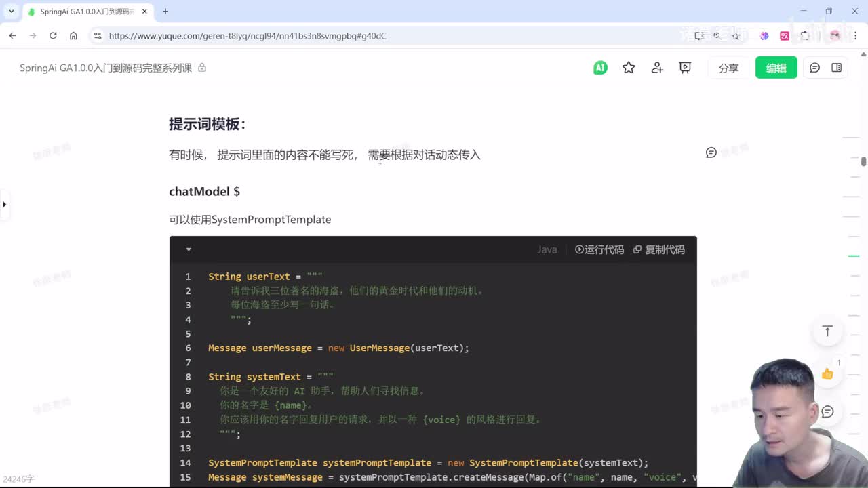The height and width of the screenshot is (488, 868).
Task: Run the code with 运行代码
Action: (x=599, y=249)
